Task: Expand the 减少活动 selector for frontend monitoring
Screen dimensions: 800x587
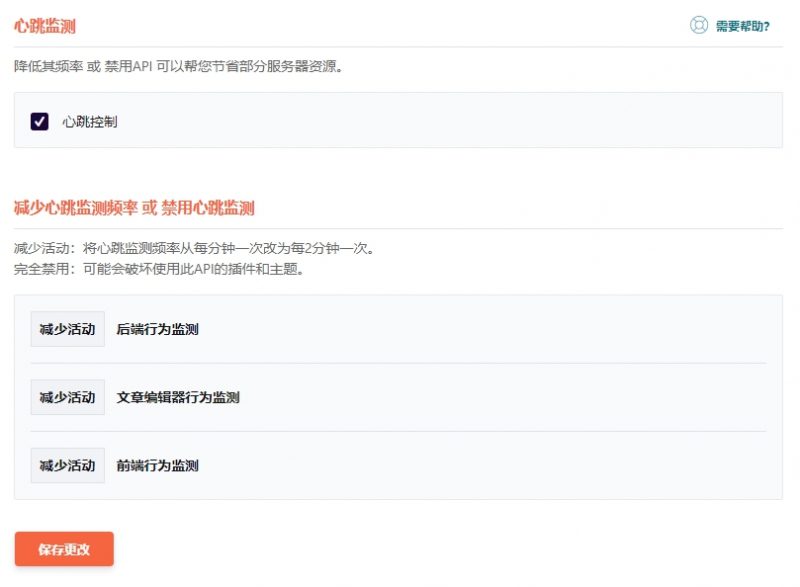Action: 67,465
